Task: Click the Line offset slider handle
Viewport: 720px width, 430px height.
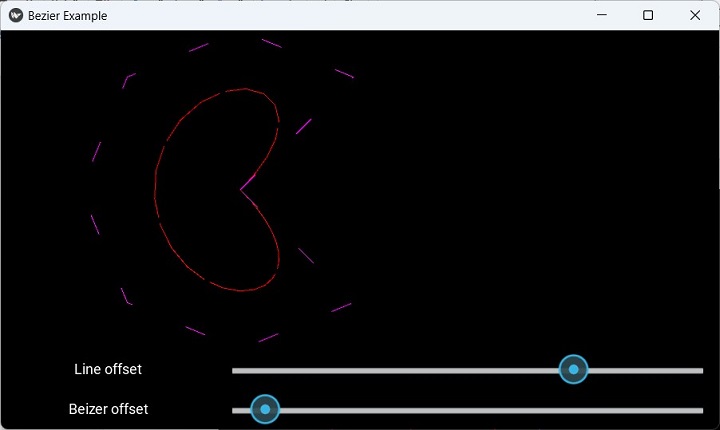Action: coord(573,370)
